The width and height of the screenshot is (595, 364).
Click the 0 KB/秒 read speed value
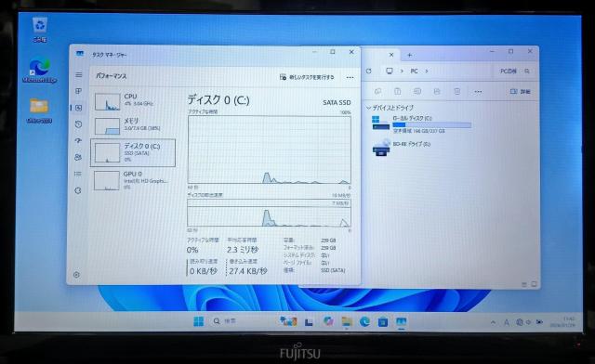pyautogui.click(x=203, y=271)
